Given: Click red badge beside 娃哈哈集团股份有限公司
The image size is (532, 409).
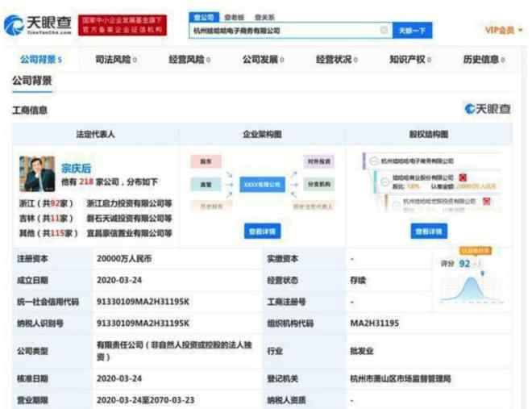Looking at the screenshot, I should point(463,177).
